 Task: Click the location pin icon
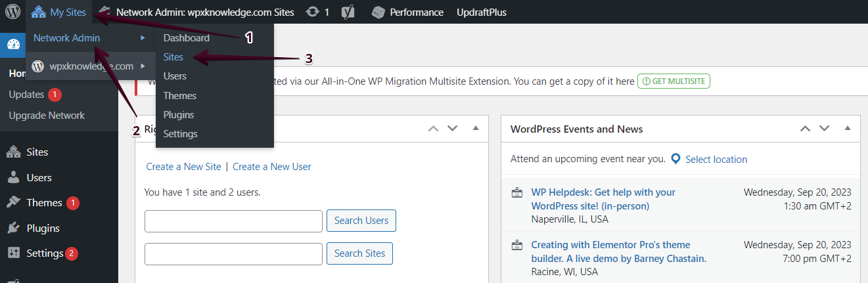675,159
